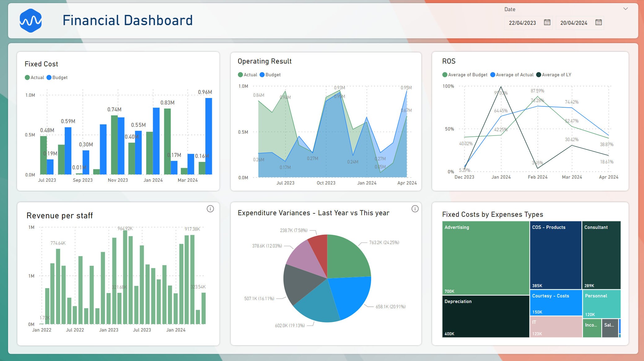Click the Fixed Costs by Expenses Types heading
644x361 pixels.
[x=492, y=214]
